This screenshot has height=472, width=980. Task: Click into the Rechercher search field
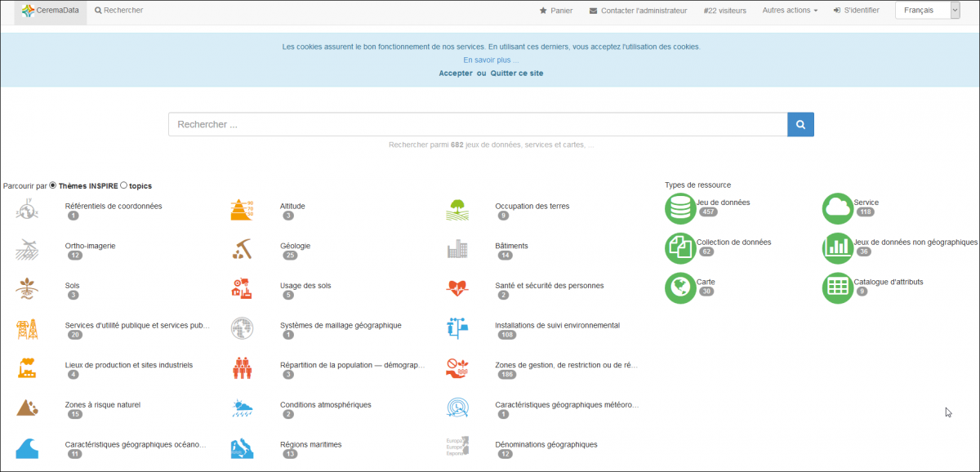click(477, 125)
